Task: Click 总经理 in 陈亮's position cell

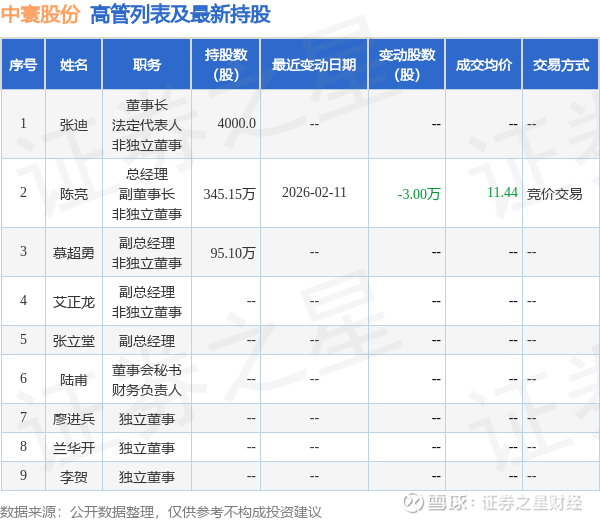Action: coord(147,174)
